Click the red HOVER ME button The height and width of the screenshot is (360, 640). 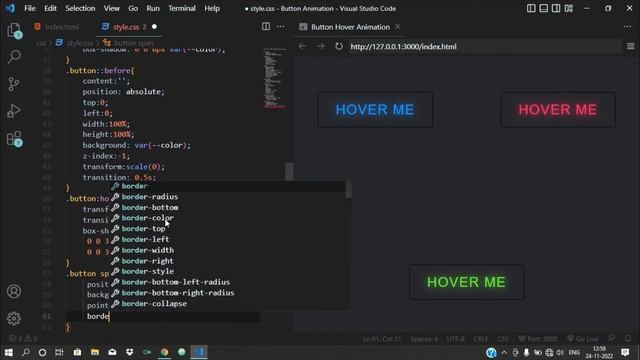tap(558, 109)
